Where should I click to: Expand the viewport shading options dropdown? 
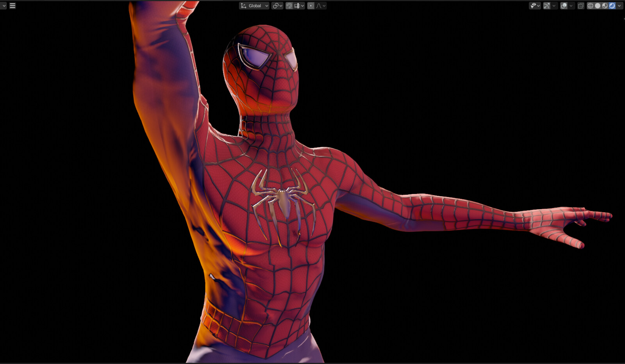(x=619, y=6)
